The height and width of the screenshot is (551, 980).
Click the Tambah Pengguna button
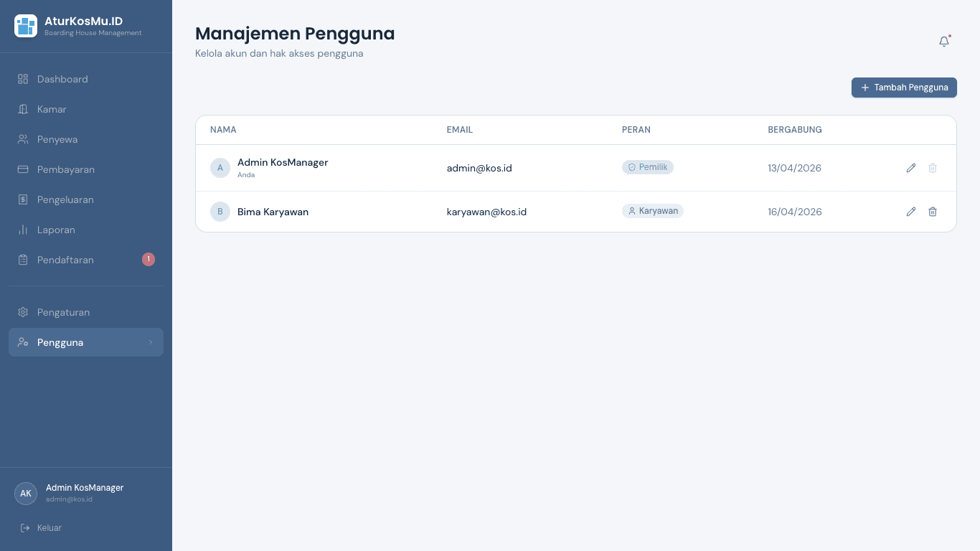tap(904, 88)
